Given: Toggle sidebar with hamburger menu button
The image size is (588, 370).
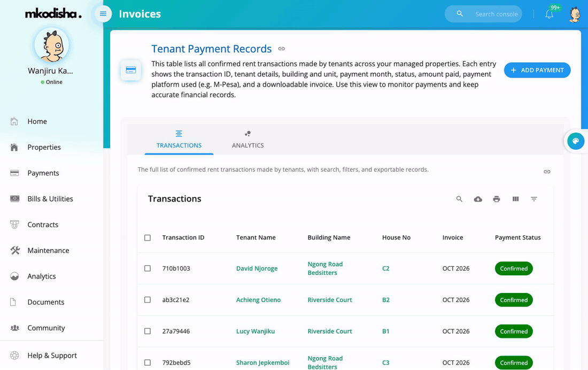Looking at the screenshot, I should [x=103, y=14].
